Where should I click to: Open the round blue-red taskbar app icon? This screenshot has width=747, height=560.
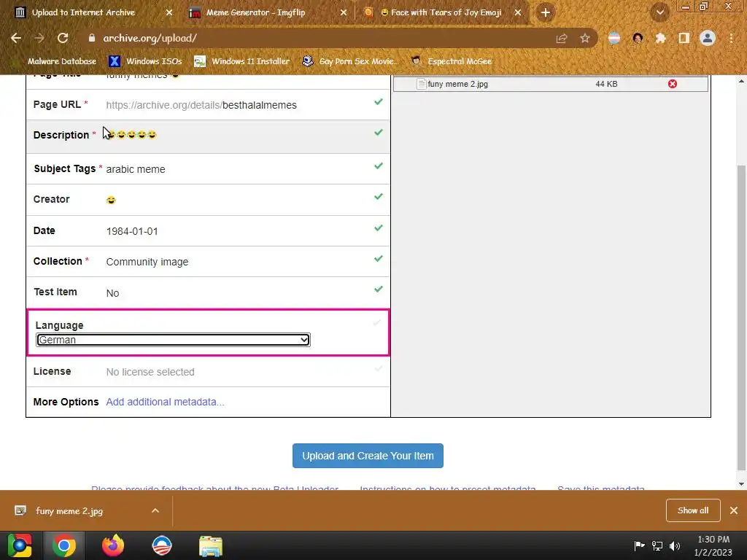click(161, 545)
